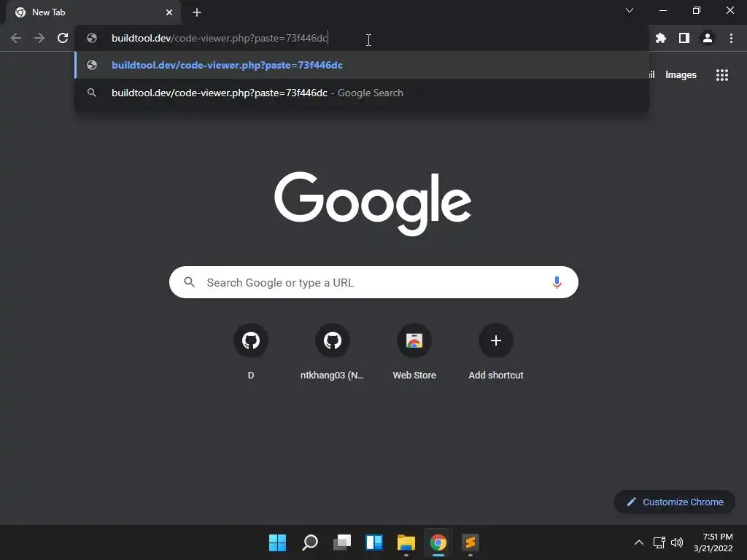Open the volume tray icon

pyautogui.click(x=677, y=542)
